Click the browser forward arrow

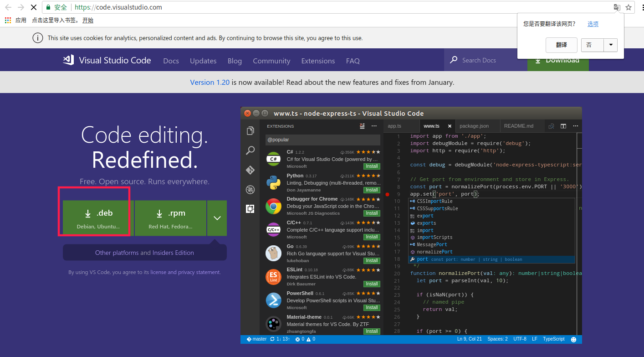pos(20,7)
